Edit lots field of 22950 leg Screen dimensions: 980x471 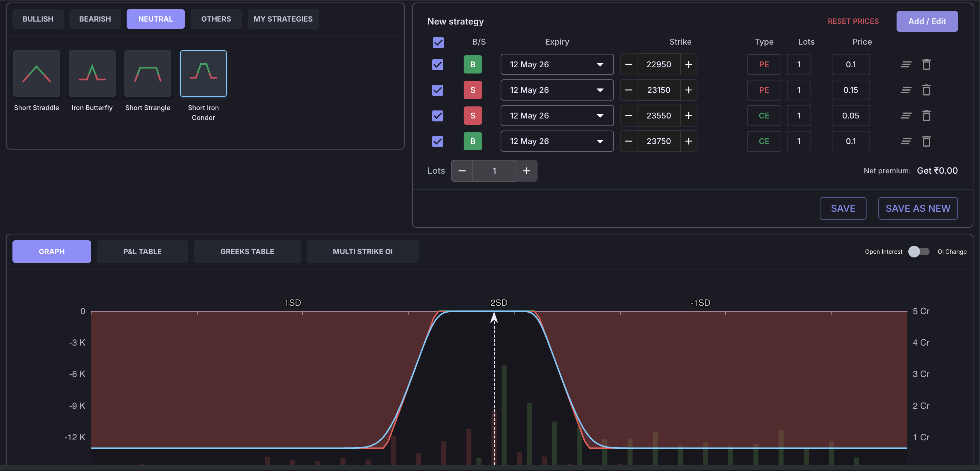[x=799, y=65]
